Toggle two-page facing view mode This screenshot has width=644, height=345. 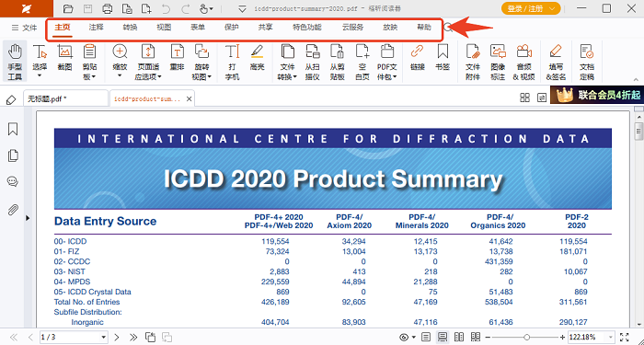tap(459, 338)
